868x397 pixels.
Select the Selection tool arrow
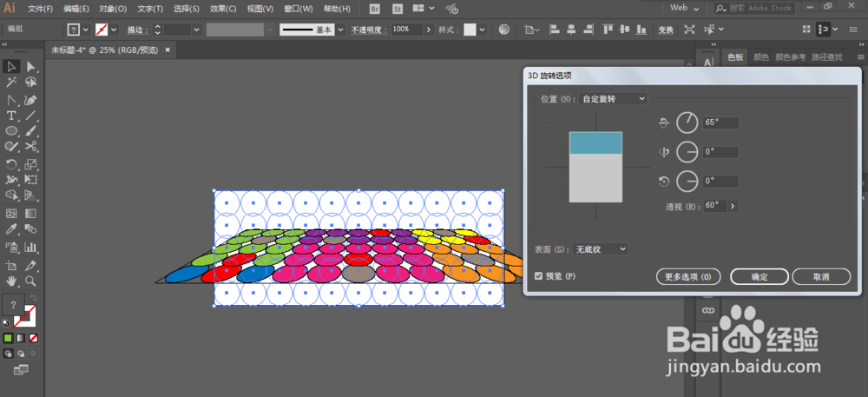point(11,66)
